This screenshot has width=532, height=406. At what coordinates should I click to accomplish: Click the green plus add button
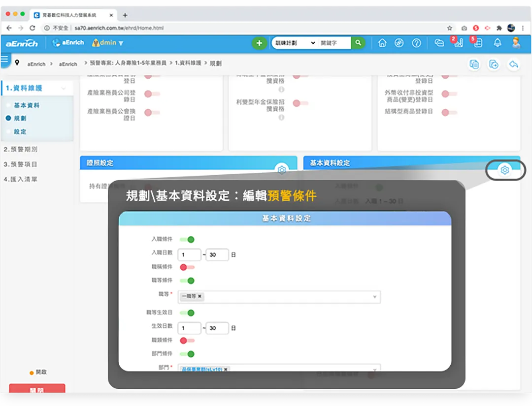(259, 43)
